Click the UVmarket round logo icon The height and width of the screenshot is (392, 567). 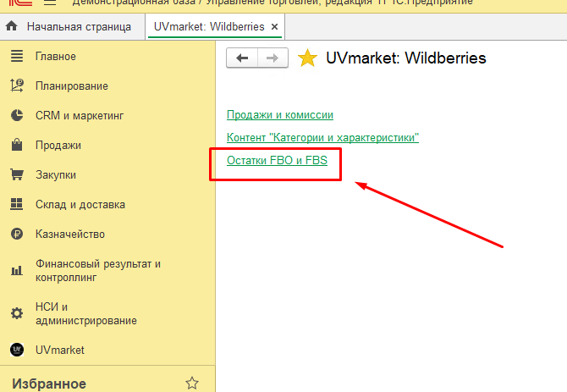[x=17, y=350]
